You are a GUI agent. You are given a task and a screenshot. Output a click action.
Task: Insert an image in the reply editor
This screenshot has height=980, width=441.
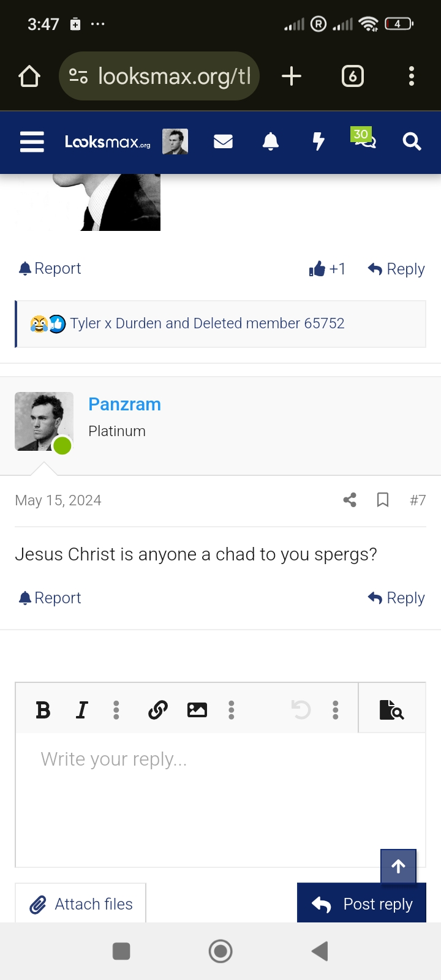coord(197,710)
